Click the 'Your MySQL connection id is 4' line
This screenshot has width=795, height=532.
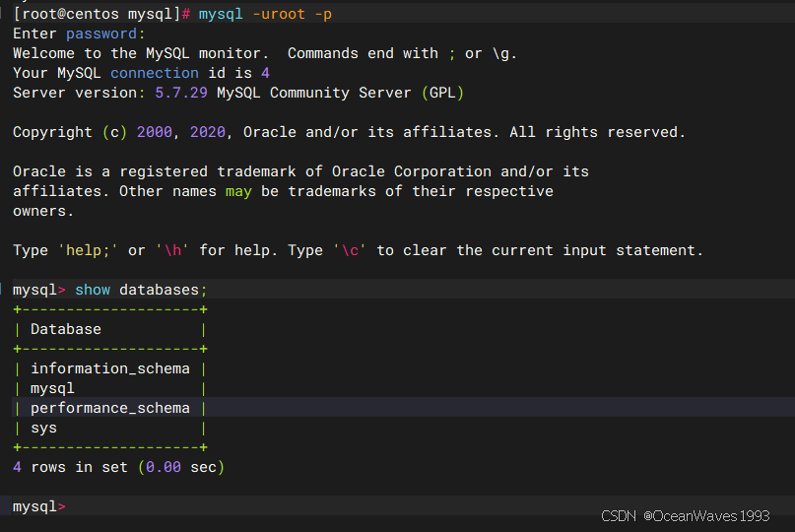(x=141, y=73)
